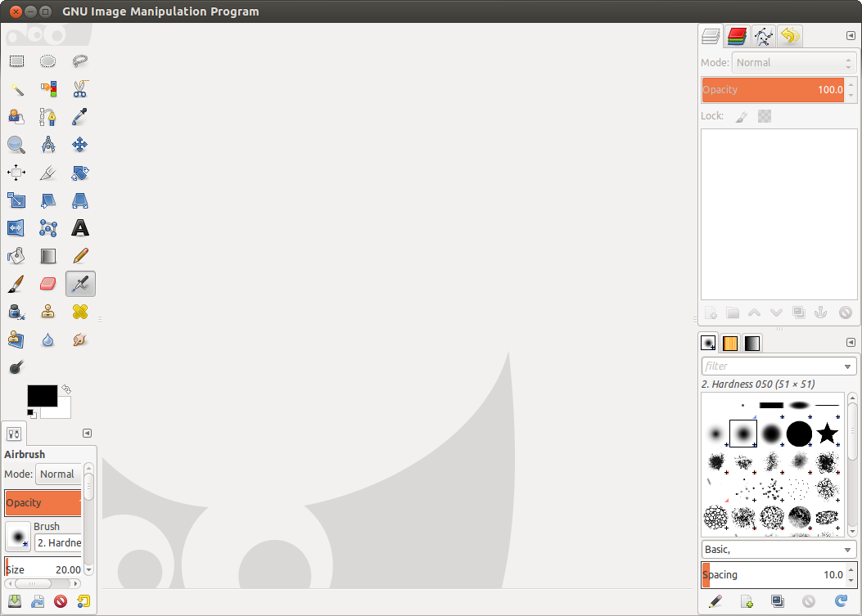Open the Airbrush Mode dropdown

57,474
